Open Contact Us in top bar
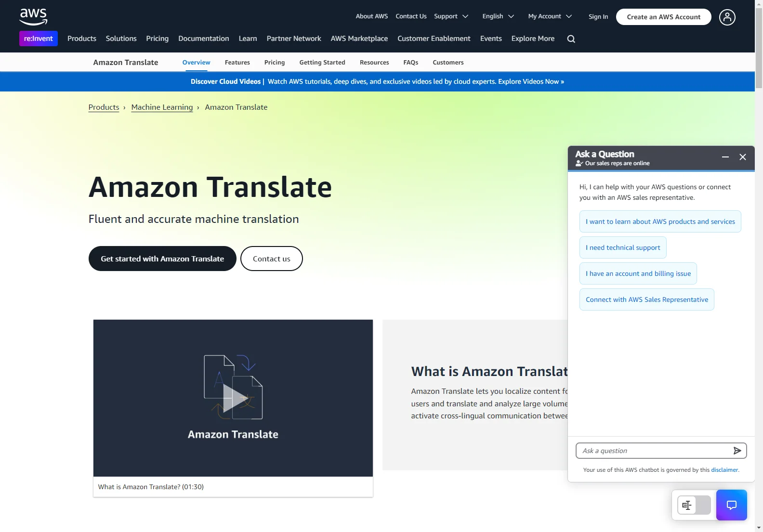This screenshot has height=532, width=763. click(x=411, y=16)
